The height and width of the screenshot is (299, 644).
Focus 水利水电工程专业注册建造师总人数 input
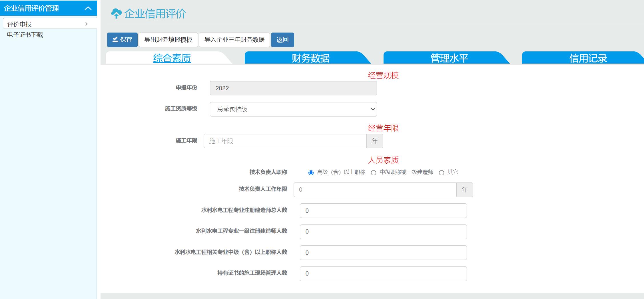(x=383, y=210)
